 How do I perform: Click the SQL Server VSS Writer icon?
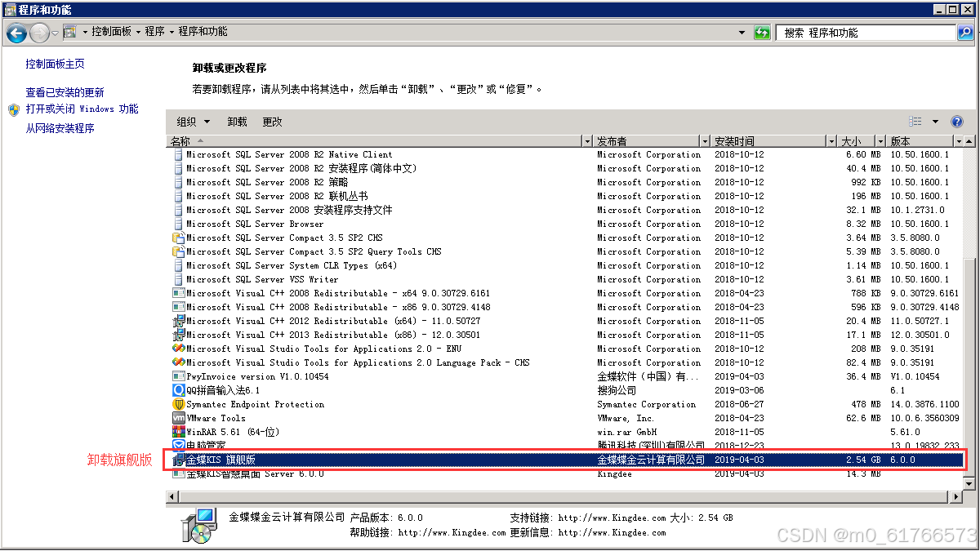(179, 279)
